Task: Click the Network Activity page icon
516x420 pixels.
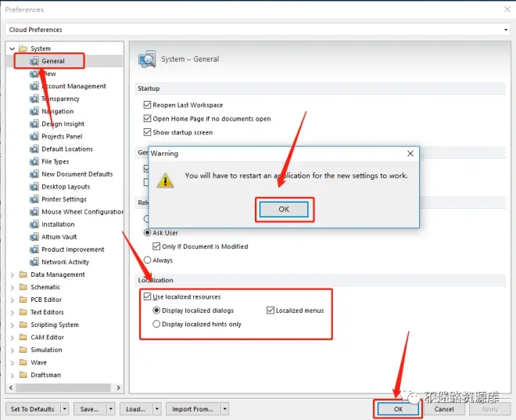Action: click(34, 262)
